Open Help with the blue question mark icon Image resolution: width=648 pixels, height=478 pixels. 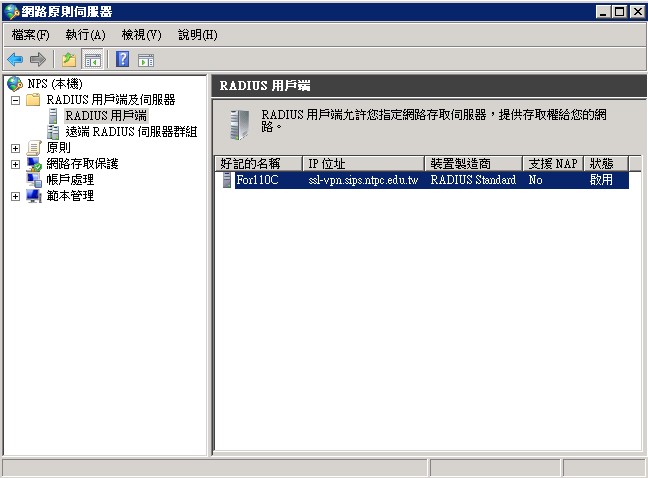pyautogui.click(x=122, y=59)
